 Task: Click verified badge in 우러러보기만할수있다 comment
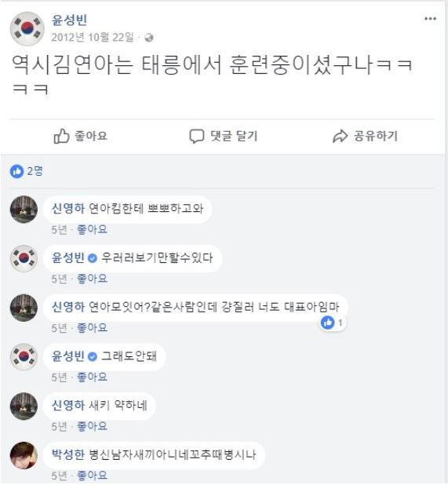point(92,258)
